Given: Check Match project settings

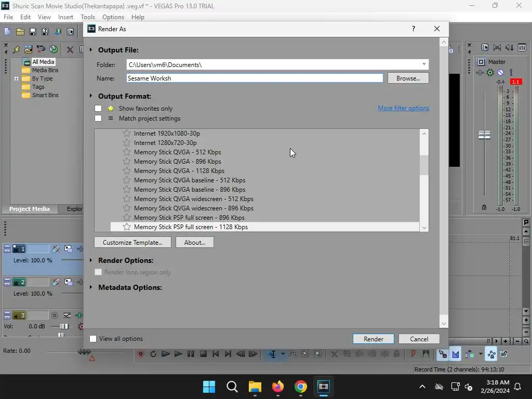Looking at the screenshot, I should [x=98, y=118].
